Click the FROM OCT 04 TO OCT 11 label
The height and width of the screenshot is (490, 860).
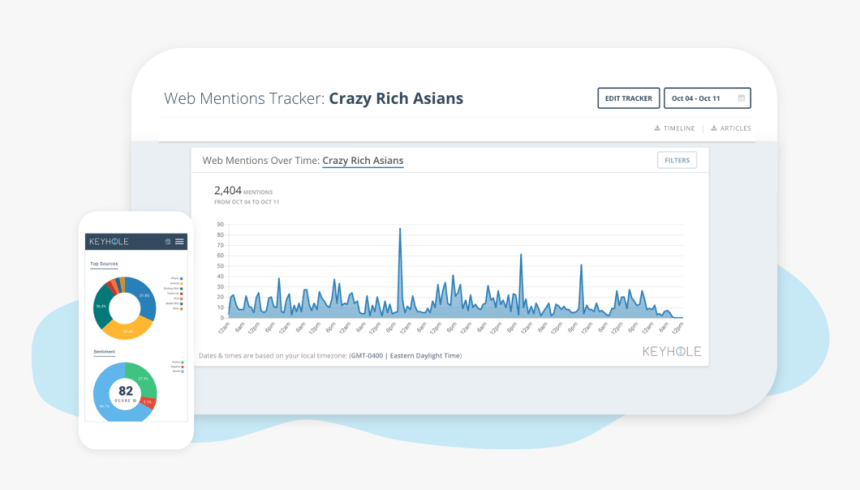point(246,202)
